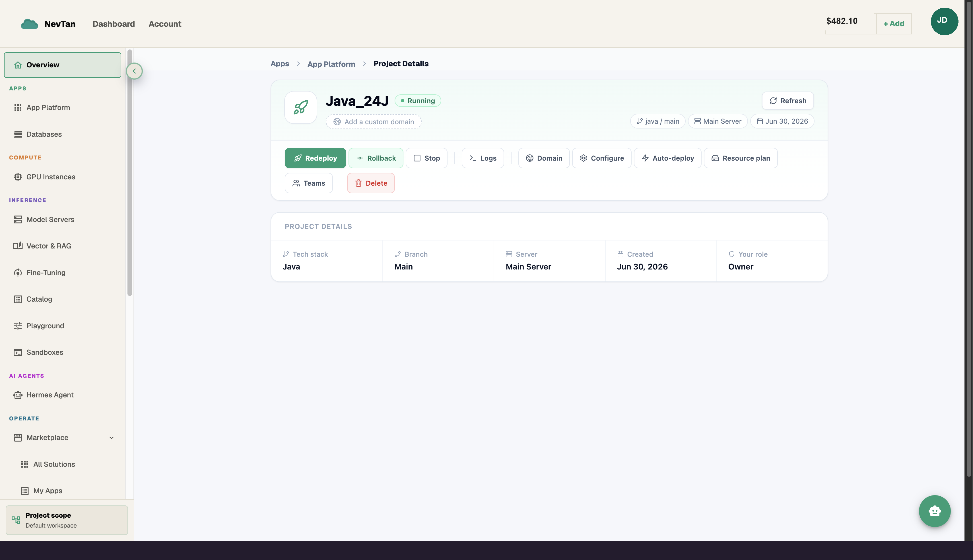Screen dimensions: 973x560
Task: Click the + Add funds button
Action: click(894, 24)
